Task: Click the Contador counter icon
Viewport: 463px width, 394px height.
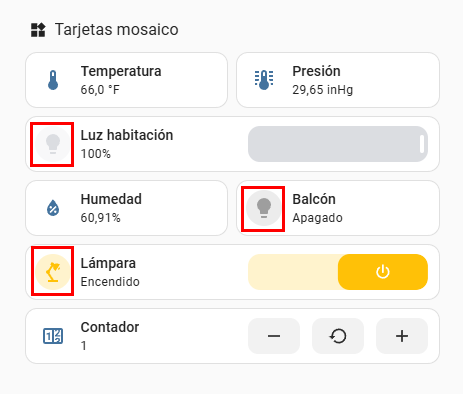Action: (53, 336)
